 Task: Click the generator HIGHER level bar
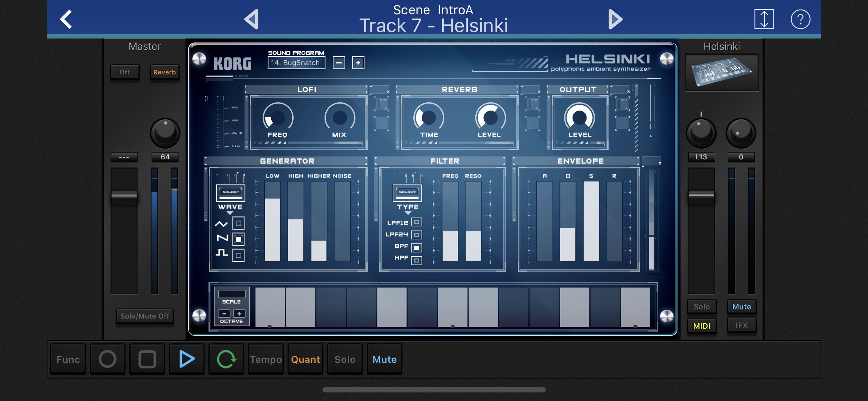point(319,221)
